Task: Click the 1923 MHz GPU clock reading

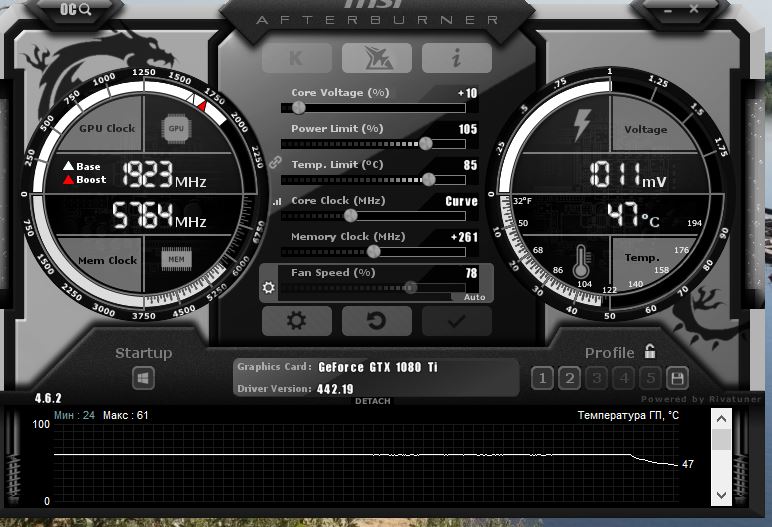Action: point(164,174)
